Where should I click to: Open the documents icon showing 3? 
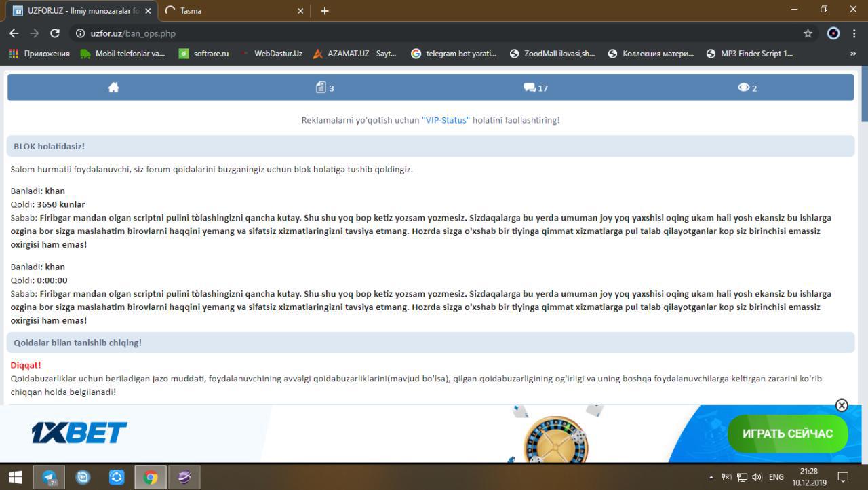tap(324, 88)
